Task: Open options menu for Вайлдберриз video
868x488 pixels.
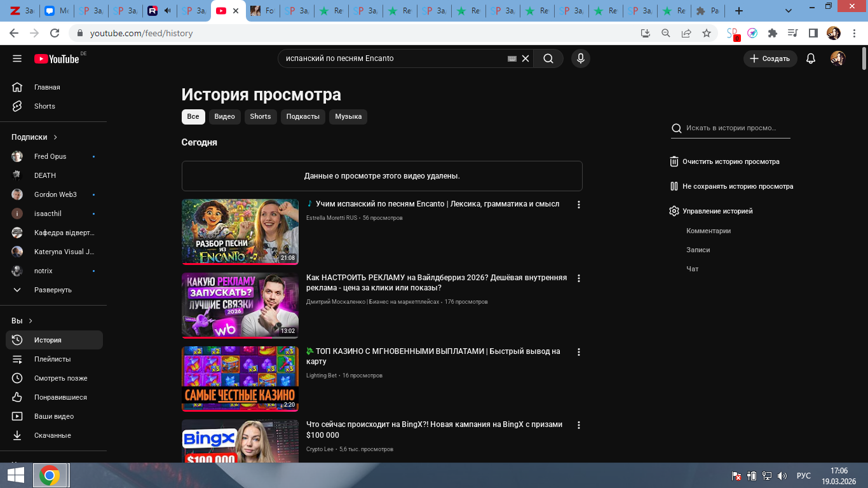Action: click(578, 278)
